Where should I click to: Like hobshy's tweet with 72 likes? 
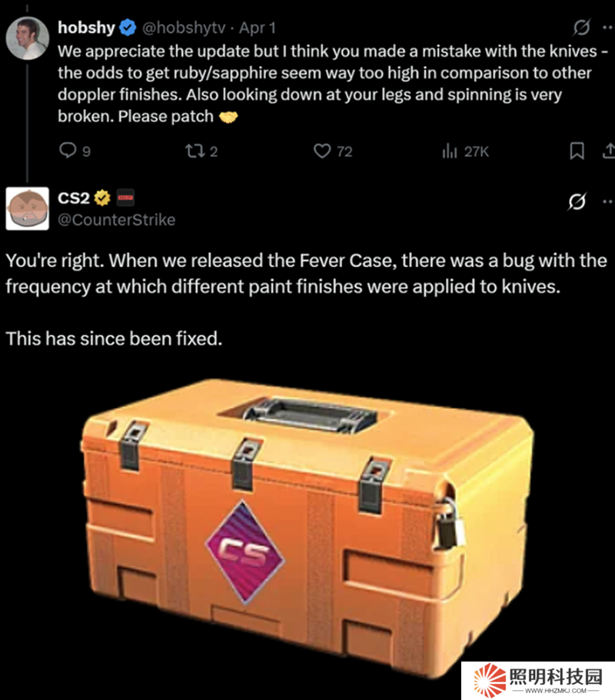click(x=333, y=151)
